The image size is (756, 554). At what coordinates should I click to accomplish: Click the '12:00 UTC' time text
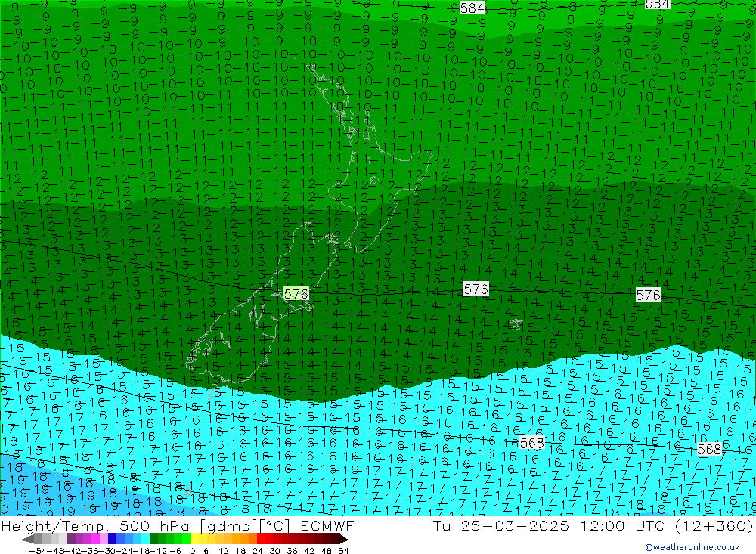pos(622,525)
